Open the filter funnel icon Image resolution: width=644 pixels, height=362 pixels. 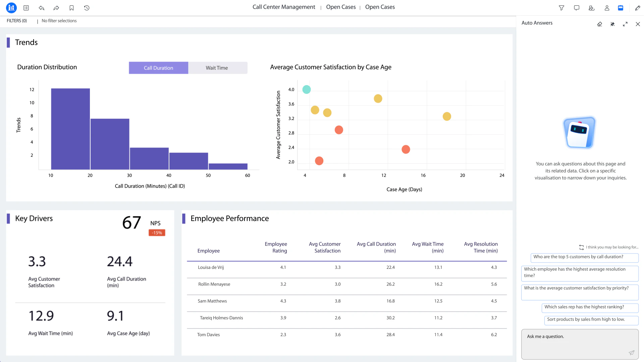(x=561, y=8)
